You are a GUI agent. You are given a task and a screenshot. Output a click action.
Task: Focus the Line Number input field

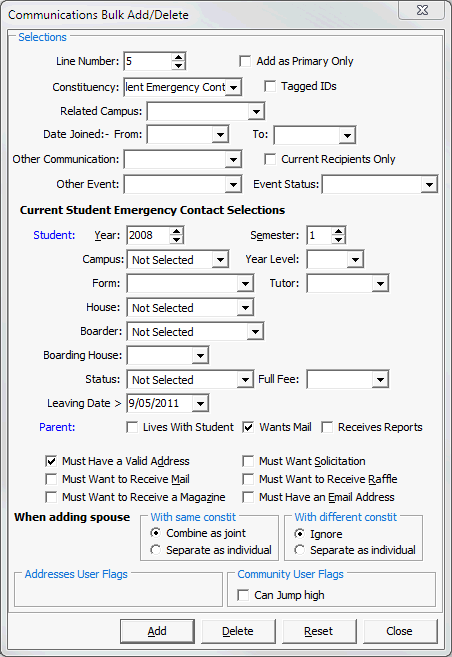[148, 61]
